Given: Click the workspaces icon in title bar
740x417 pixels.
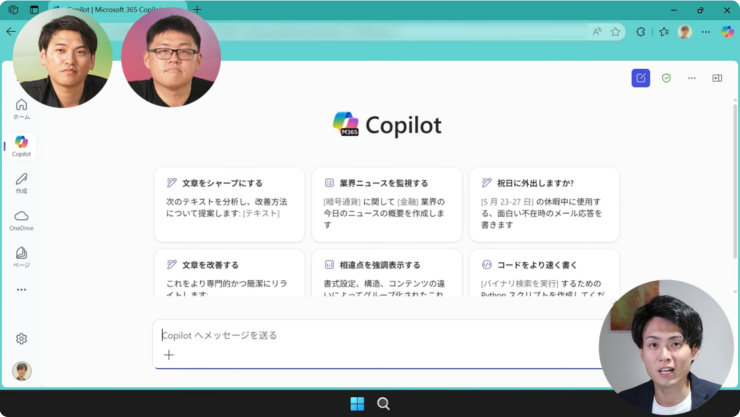Looking at the screenshot, I should (x=13, y=9).
